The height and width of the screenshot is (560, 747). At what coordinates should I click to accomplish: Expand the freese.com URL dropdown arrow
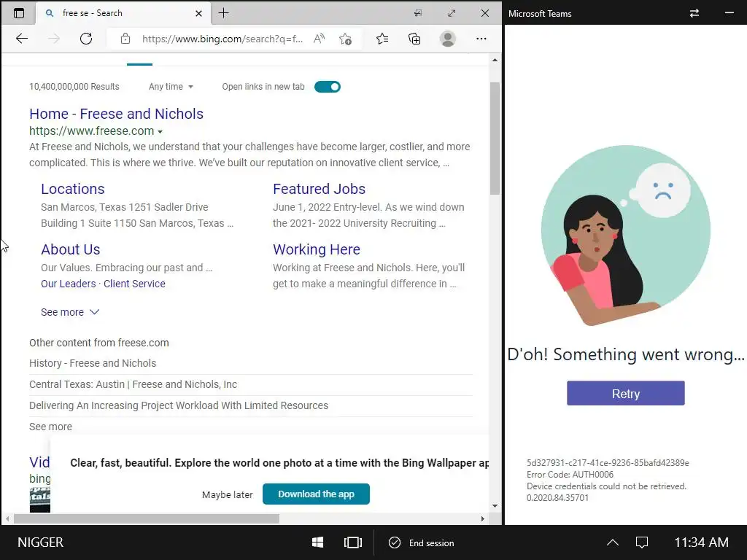(x=160, y=131)
